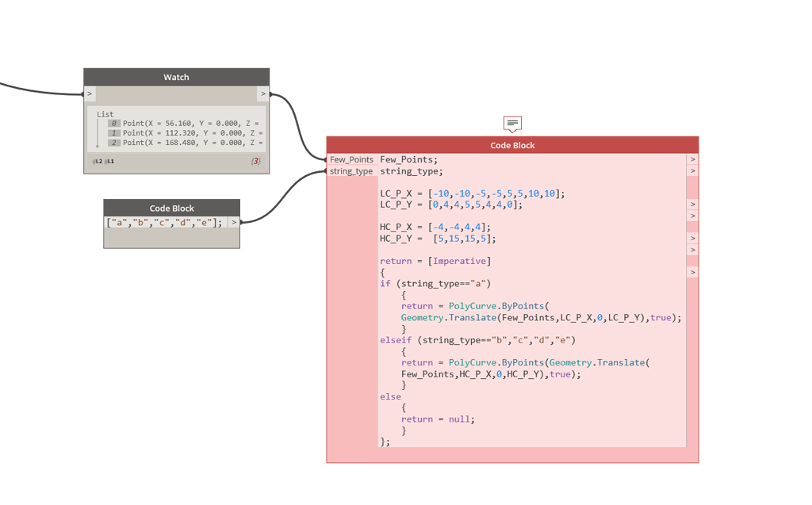
Task: Click the output port of the string Code Block
Action: pos(235,223)
